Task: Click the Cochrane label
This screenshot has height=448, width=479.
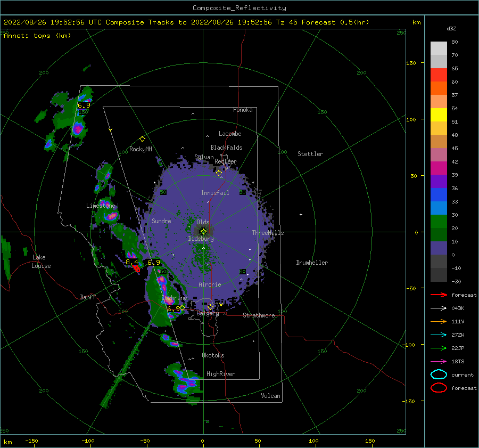Action: pyautogui.click(x=174, y=298)
